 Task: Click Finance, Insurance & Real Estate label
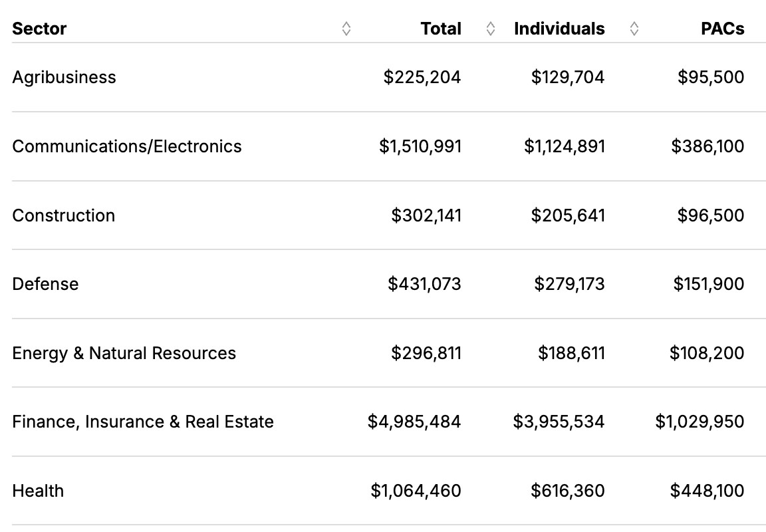pos(143,422)
